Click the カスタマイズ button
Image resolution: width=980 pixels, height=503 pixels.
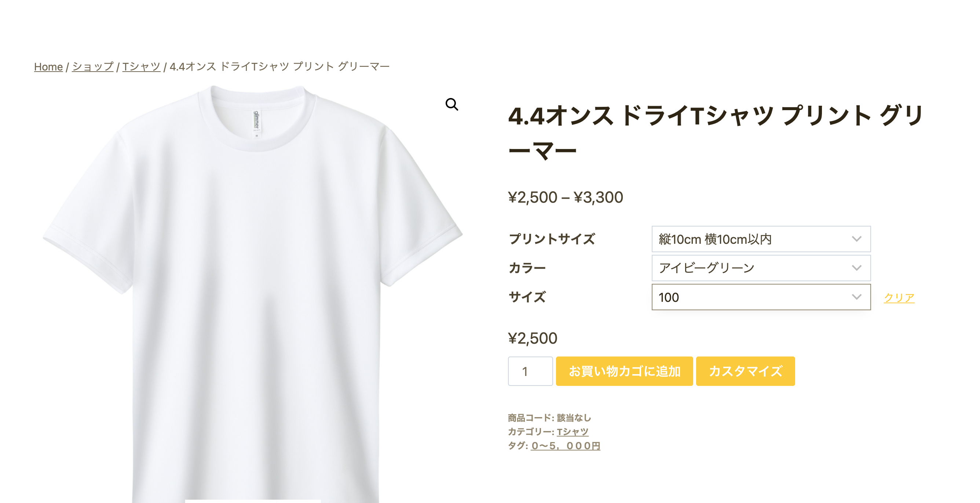coord(745,371)
